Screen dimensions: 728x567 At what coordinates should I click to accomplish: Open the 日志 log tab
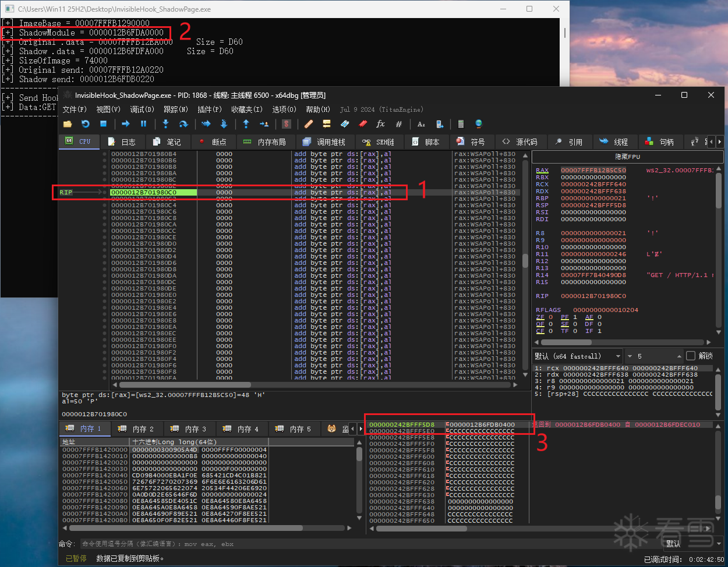tap(122, 141)
